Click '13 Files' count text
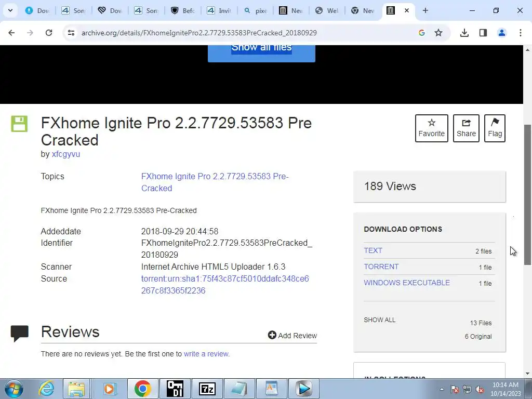532x399 pixels. pos(481,323)
